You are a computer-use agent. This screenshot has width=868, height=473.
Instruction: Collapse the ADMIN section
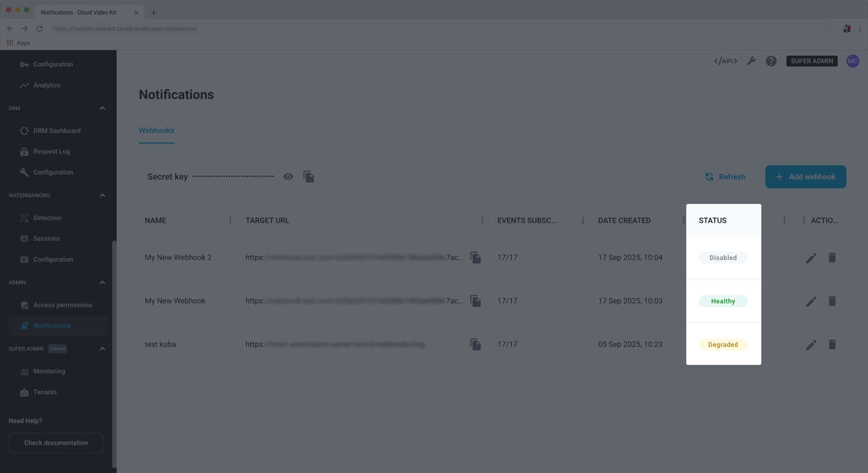pyautogui.click(x=102, y=282)
